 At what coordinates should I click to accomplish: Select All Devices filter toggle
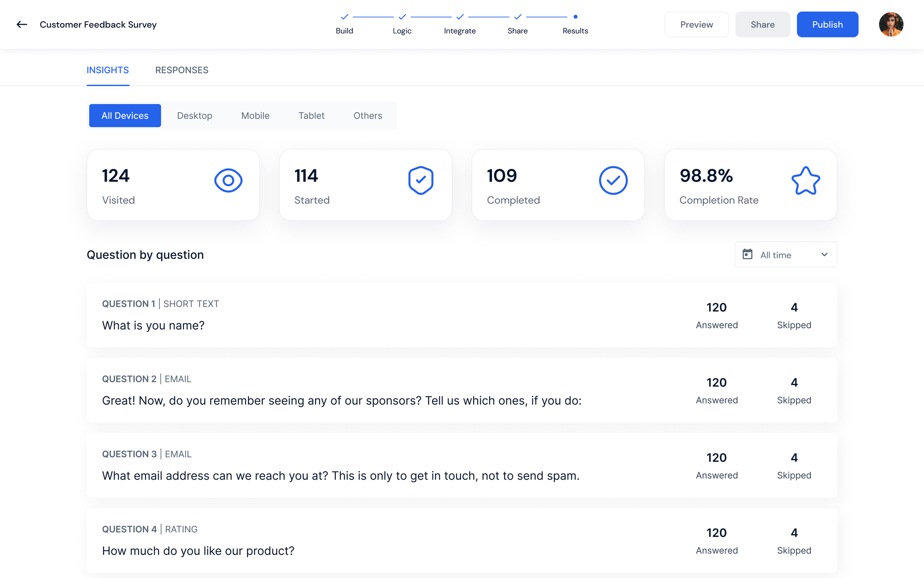click(124, 115)
